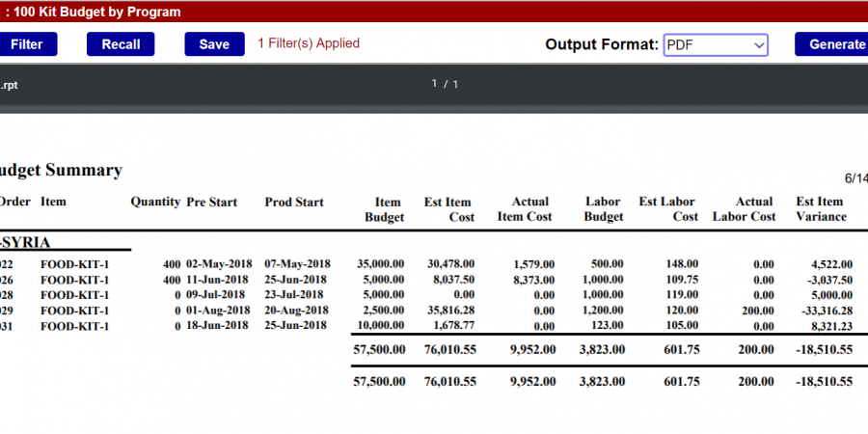Image resolution: width=868 pixels, height=434 pixels.
Task: Click actual item cost 1,579.00
Action: pos(534,264)
